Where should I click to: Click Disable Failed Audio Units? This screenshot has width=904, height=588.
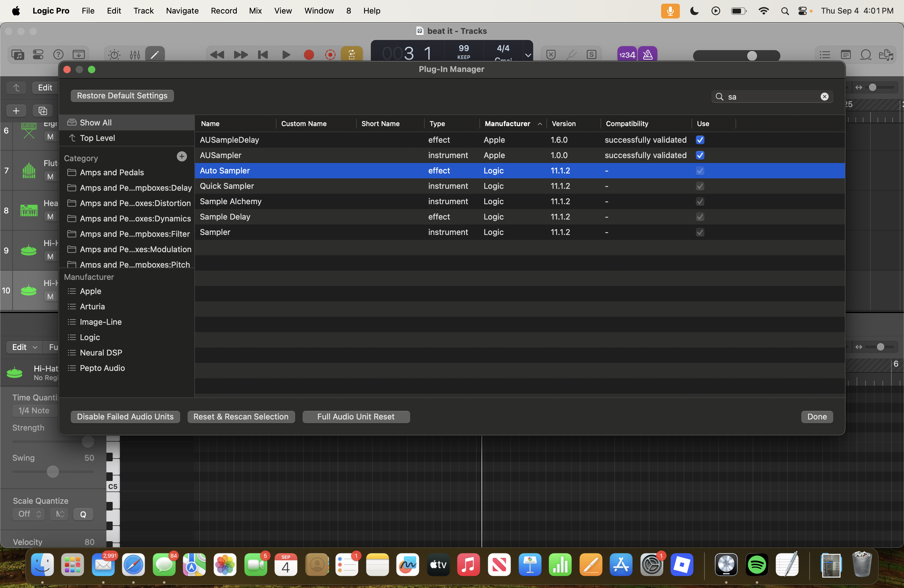[x=125, y=417]
